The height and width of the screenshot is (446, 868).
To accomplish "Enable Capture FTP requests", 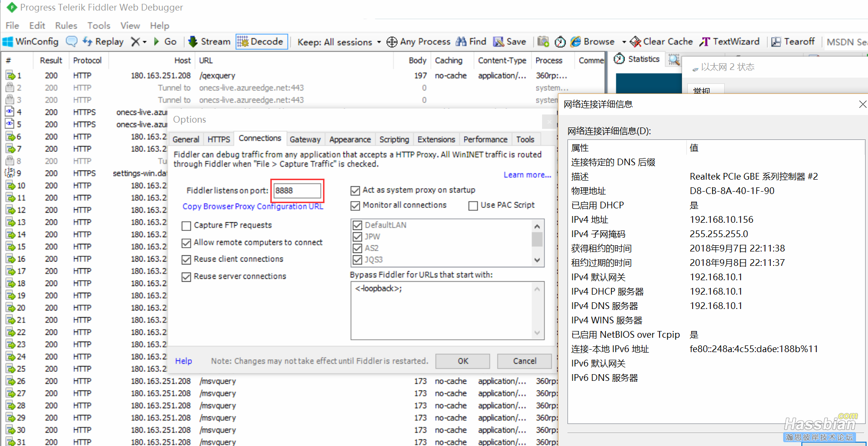I will click(x=186, y=225).
